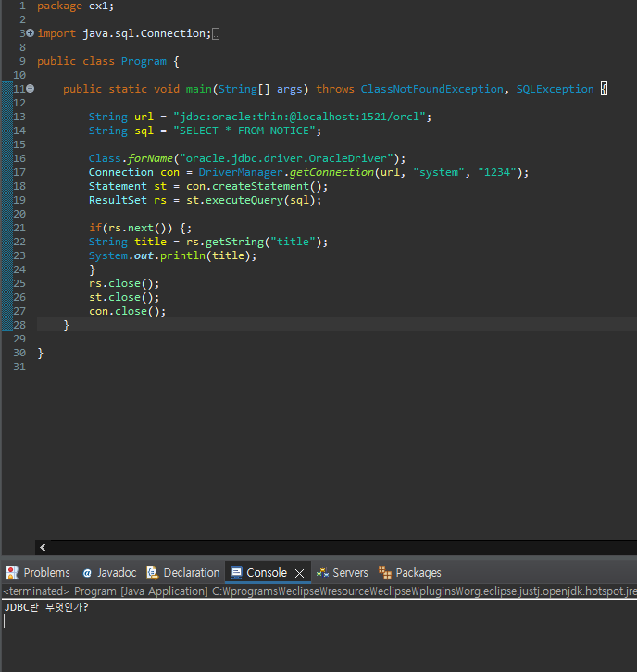
Task: Click the Javadoc @ icon
Action: (x=87, y=573)
